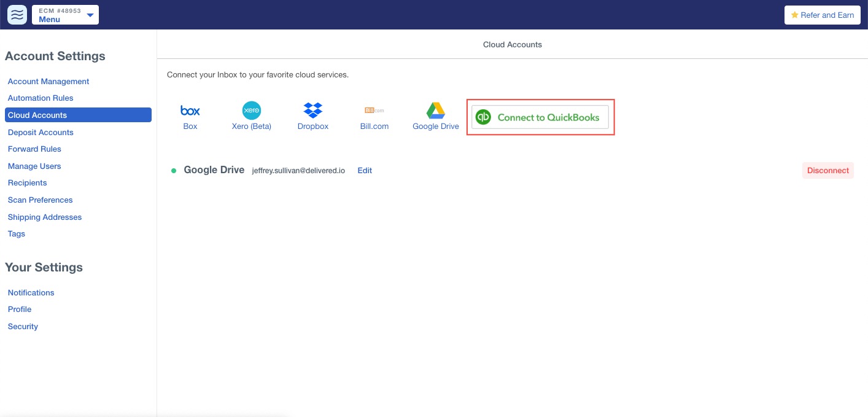
Task: Click the Connect to QuickBooks button
Action: (x=540, y=117)
